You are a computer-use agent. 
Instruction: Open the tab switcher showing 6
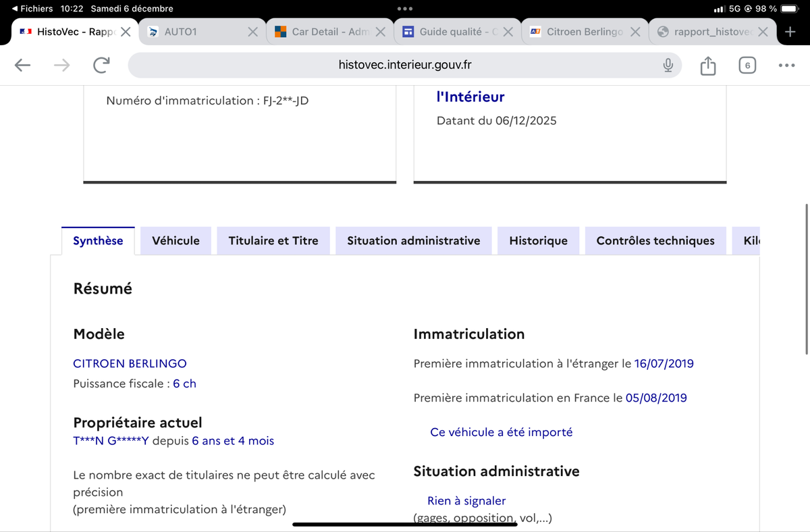click(x=747, y=65)
